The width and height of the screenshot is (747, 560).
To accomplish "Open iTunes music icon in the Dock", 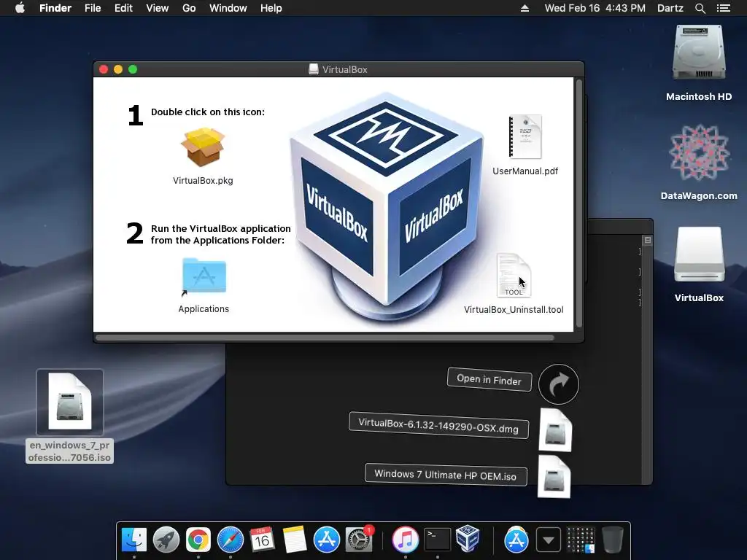I will [x=405, y=540].
